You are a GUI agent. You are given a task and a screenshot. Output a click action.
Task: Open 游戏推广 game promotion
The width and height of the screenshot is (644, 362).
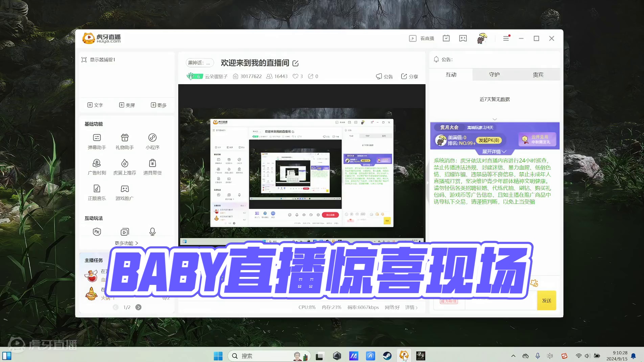(124, 192)
